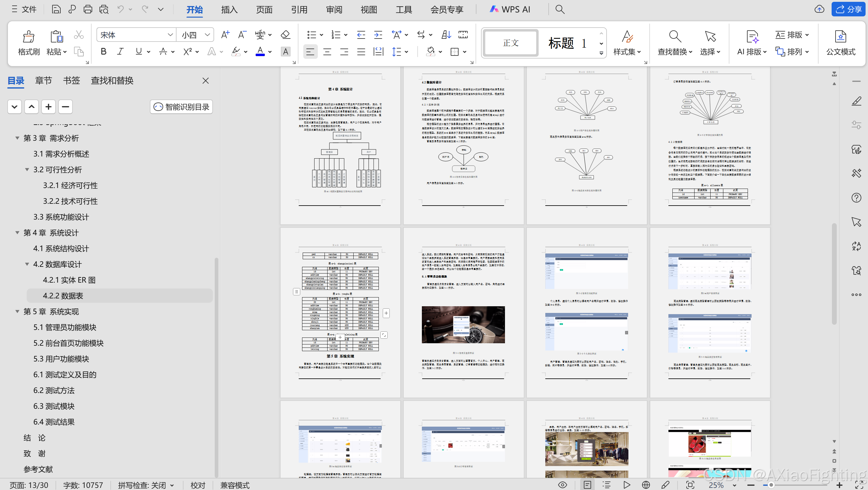Screen dimensions: 868x490
Task: Select 5.2 前台首页功能模块 in outline
Action: coord(68,343)
